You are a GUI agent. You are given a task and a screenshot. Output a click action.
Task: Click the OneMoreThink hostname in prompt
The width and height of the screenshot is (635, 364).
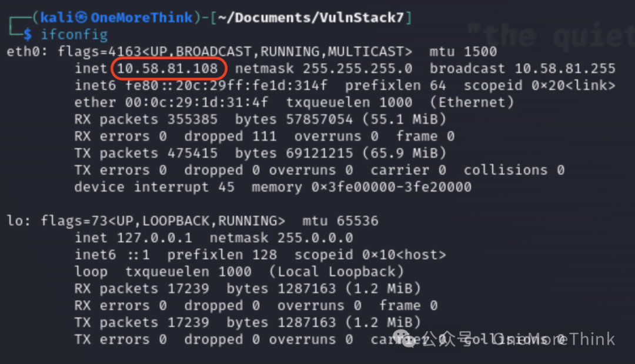(x=141, y=18)
